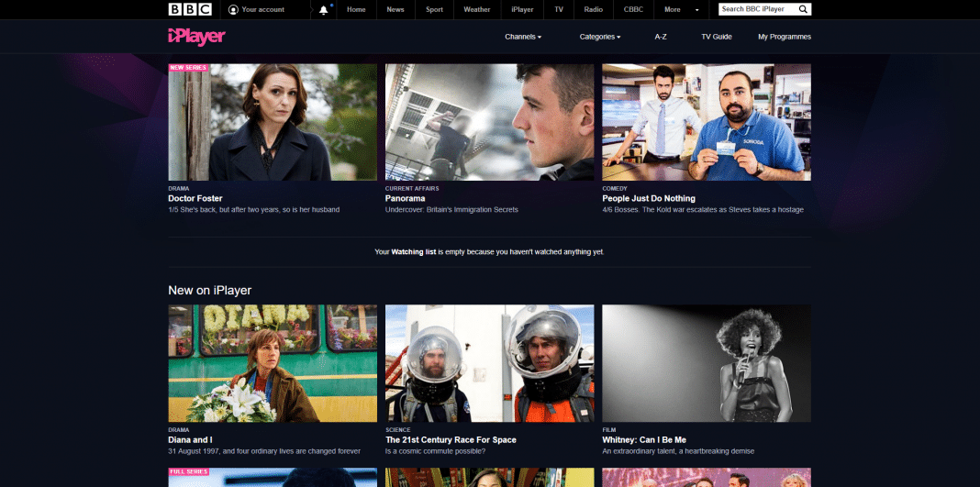Click Your account label

263,9
